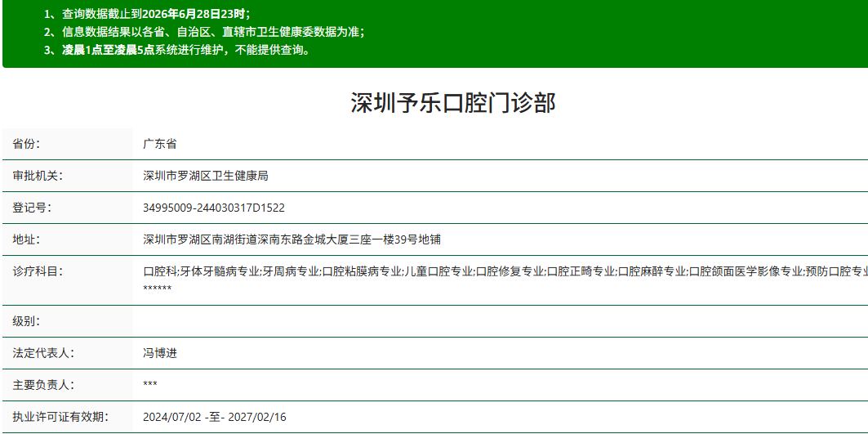Select the 登记号 label
Image resolution: width=868 pixels, height=434 pixels.
pos(32,208)
